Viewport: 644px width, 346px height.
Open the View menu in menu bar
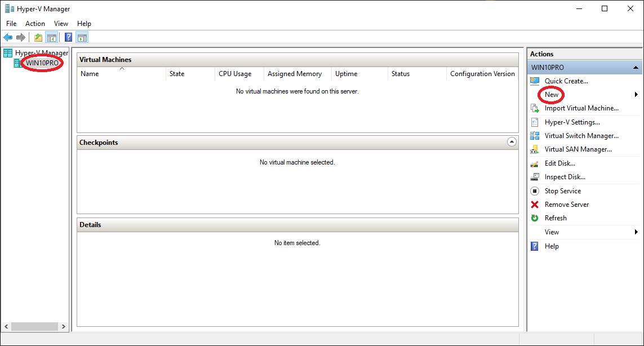(x=61, y=24)
